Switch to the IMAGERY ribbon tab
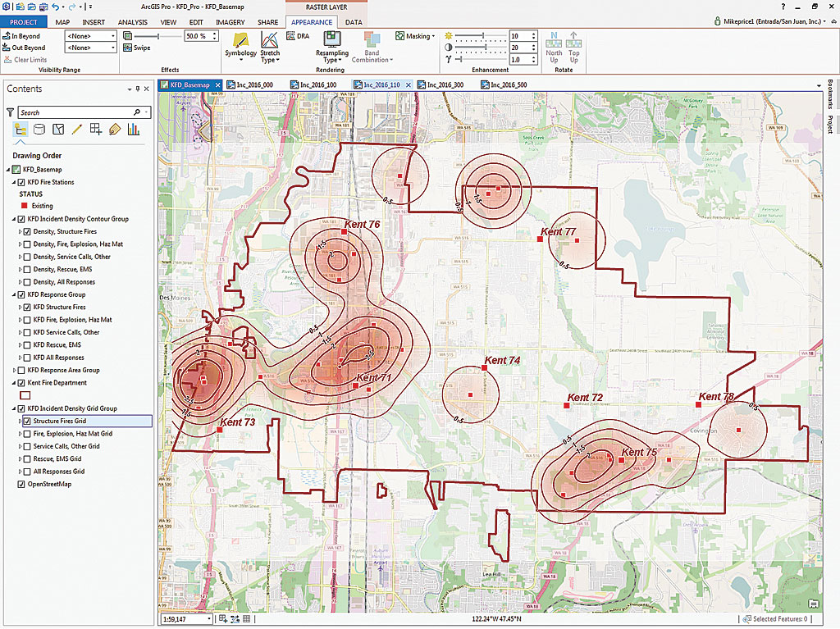 (x=231, y=22)
